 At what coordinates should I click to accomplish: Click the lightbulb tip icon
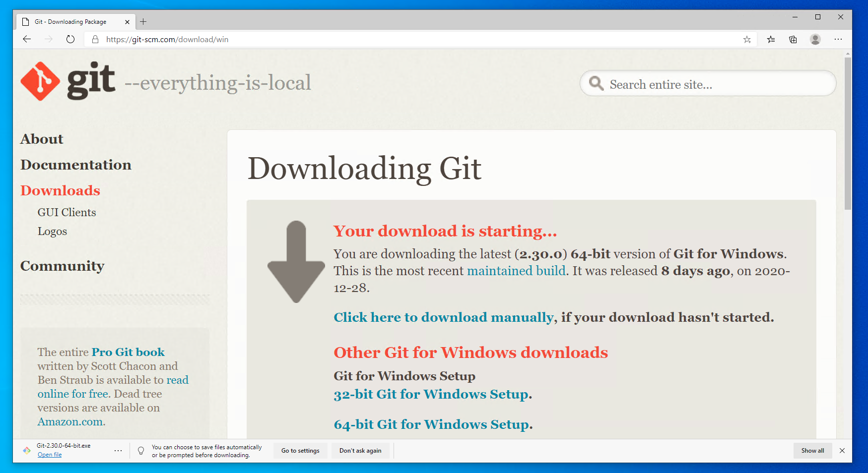pos(141,451)
